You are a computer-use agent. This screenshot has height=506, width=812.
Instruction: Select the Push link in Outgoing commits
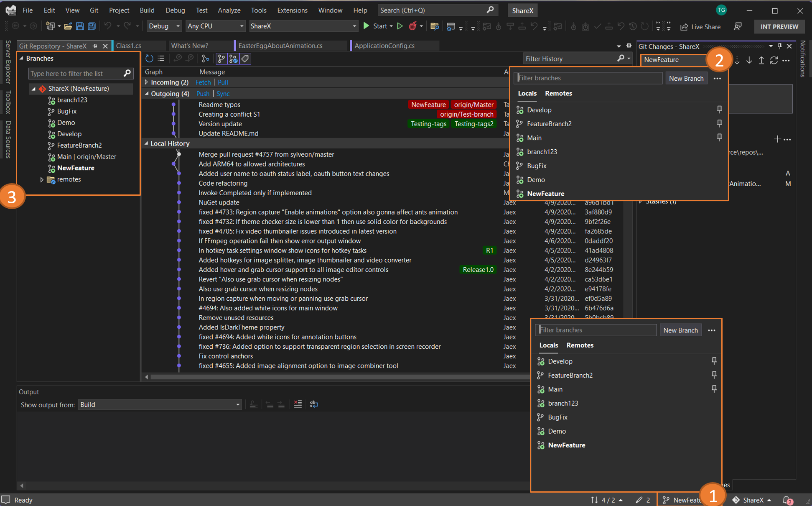pos(201,93)
